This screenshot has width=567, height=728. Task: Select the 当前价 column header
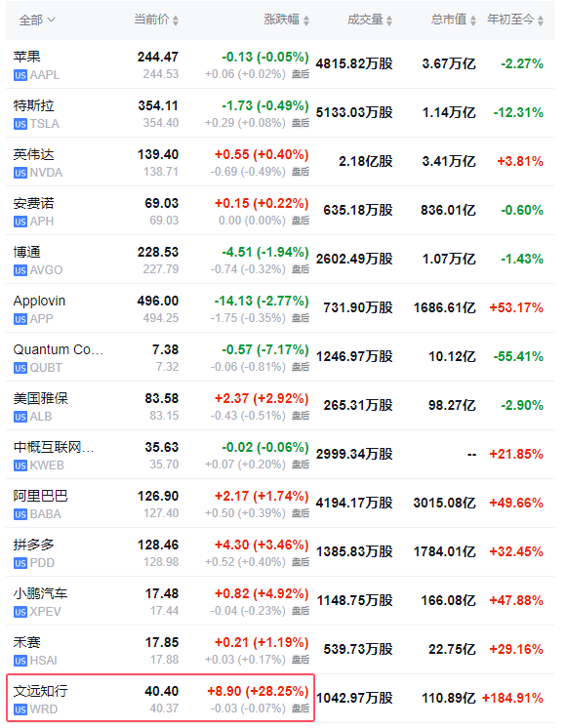point(151,20)
